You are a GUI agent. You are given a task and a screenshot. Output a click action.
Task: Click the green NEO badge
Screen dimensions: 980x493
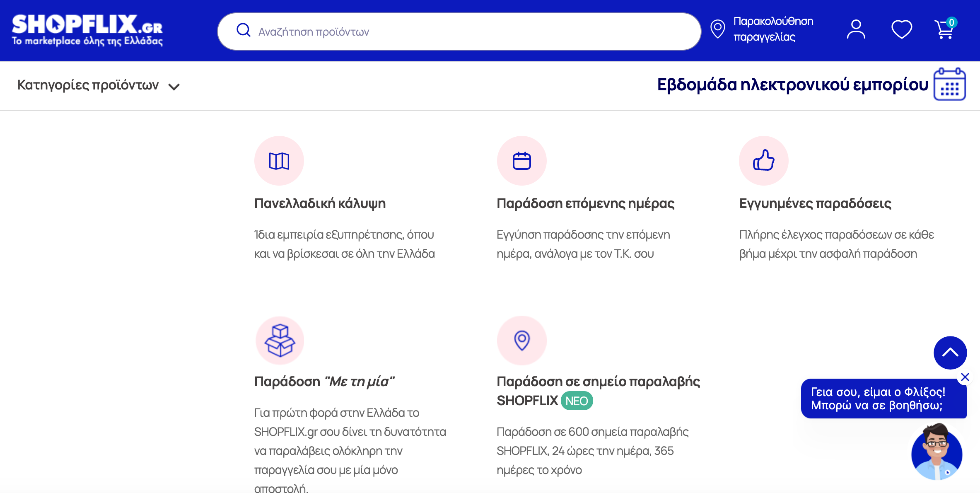point(577,401)
